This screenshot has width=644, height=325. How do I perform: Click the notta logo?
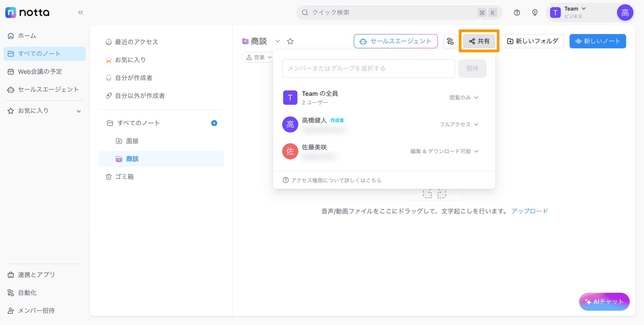coord(27,12)
